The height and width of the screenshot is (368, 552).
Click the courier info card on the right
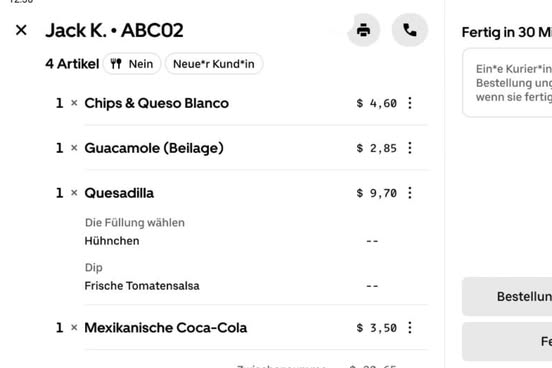(507, 83)
